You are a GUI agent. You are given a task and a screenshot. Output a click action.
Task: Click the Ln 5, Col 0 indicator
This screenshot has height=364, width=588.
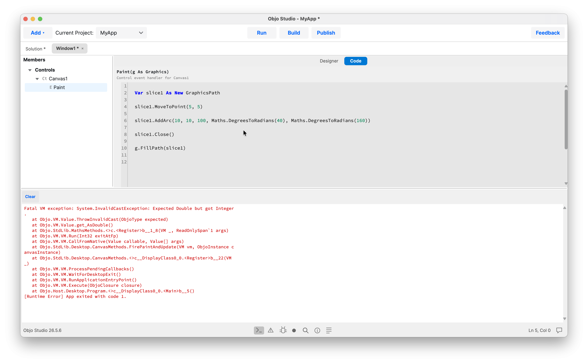tap(539, 330)
